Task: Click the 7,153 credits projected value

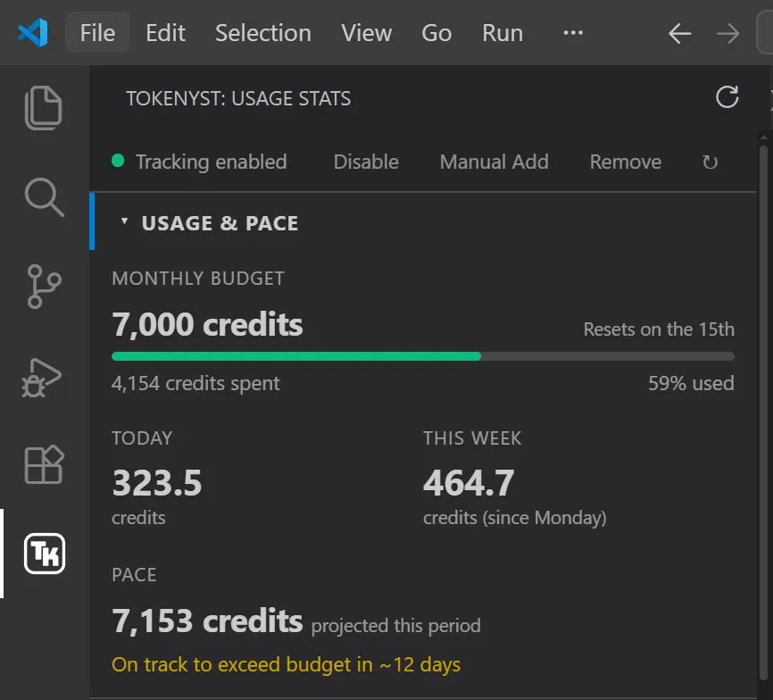Action: pyautogui.click(x=207, y=621)
